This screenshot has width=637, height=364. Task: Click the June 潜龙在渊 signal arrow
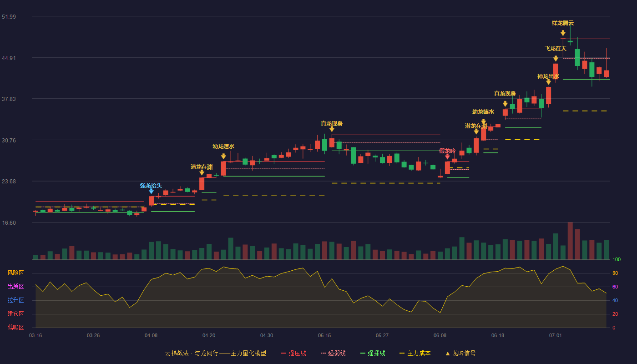476,131
